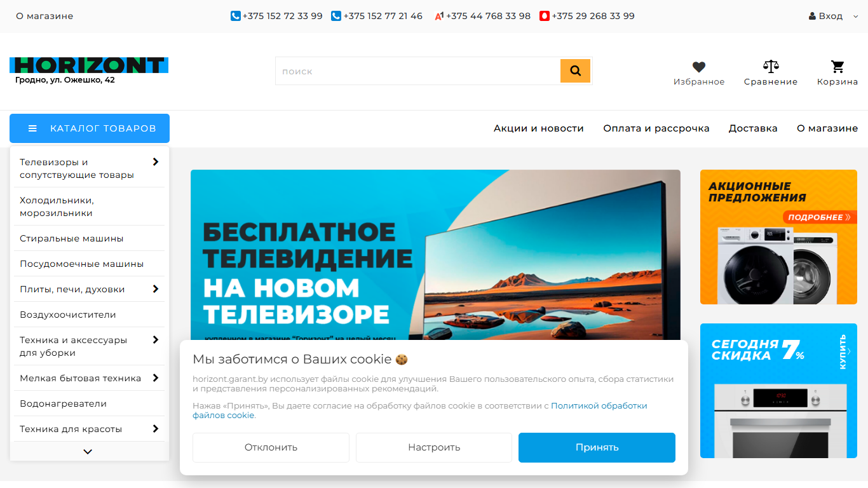Viewport: 868px width, 488px height.
Task: Go to Оплата и рассрочка page
Action: click(656, 128)
